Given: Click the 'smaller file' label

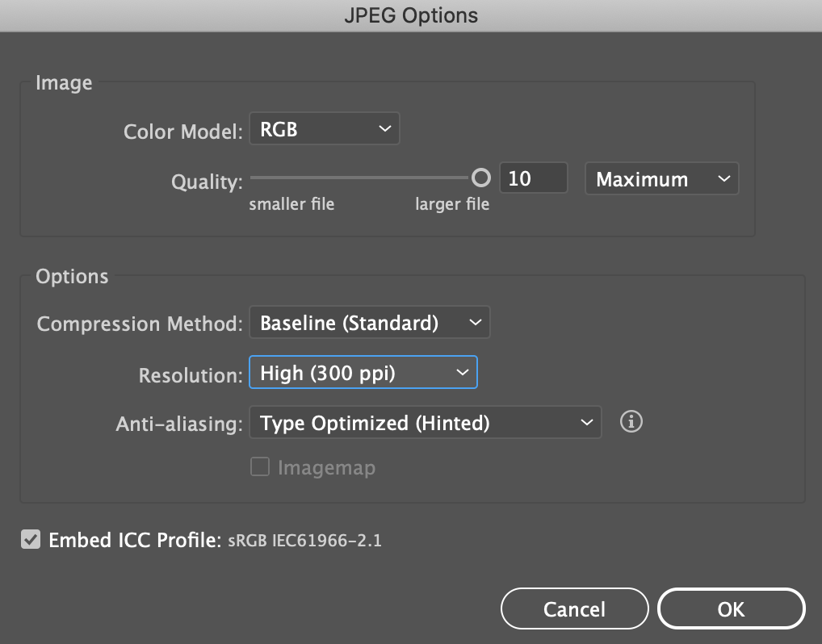Looking at the screenshot, I should tap(291, 204).
